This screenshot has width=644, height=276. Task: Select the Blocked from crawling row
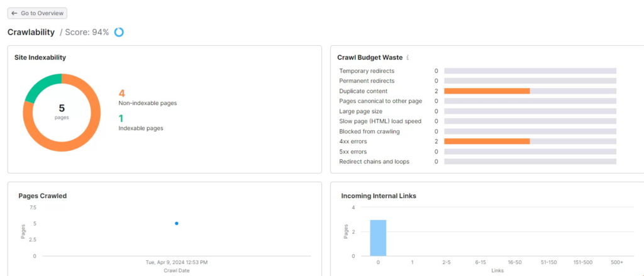tap(478, 131)
